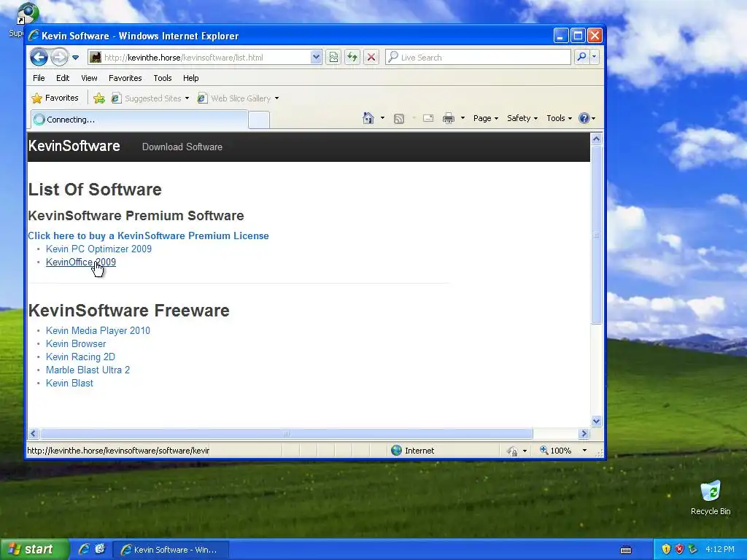747x560 pixels.
Task: Open the Marble Blast Ultra 2 link
Action: click(x=88, y=370)
